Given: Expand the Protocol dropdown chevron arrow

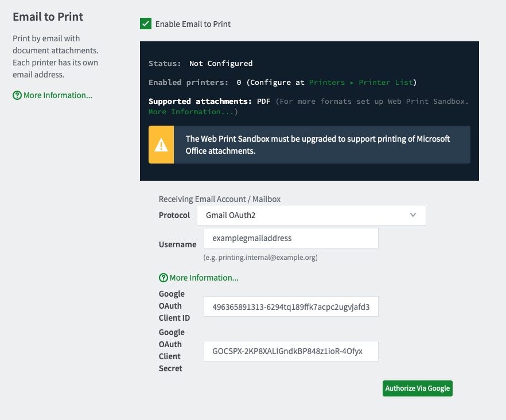Looking at the screenshot, I should coord(412,215).
